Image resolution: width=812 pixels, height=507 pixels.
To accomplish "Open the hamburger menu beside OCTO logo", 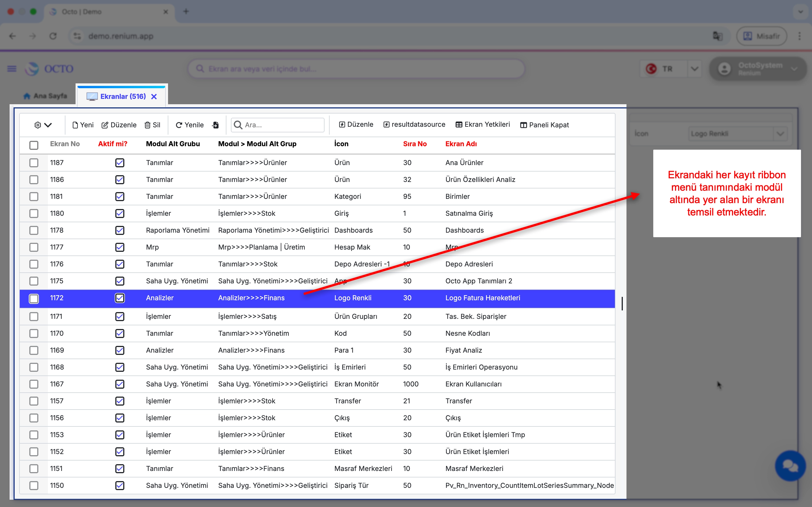I will [12, 69].
